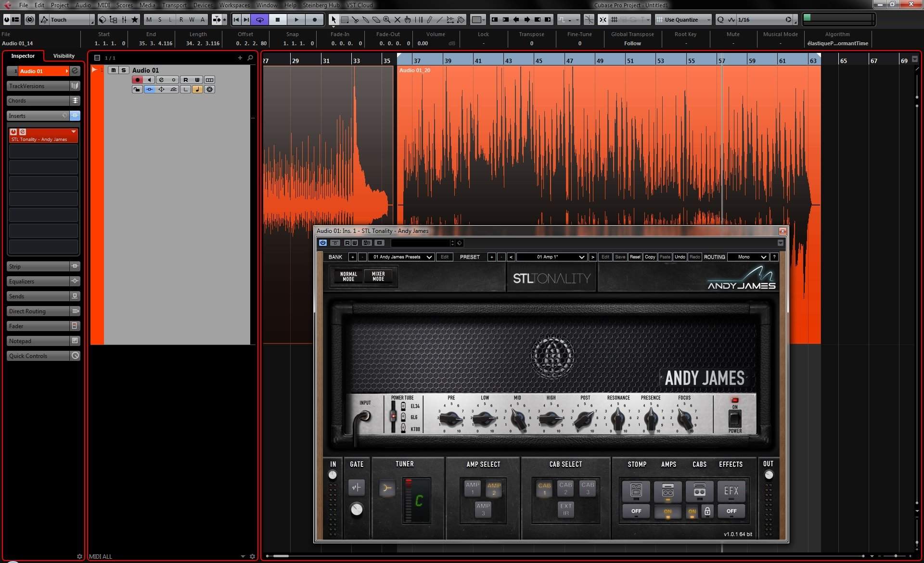Select the Mute X tool
924x563 pixels.
[398, 20]
